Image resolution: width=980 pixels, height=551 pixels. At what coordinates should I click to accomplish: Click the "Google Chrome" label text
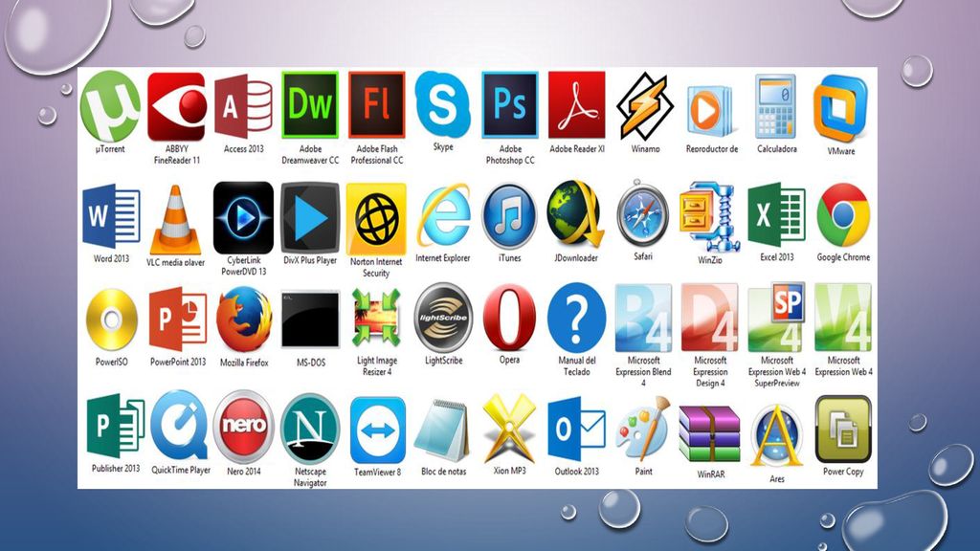(x=843, y=257)
